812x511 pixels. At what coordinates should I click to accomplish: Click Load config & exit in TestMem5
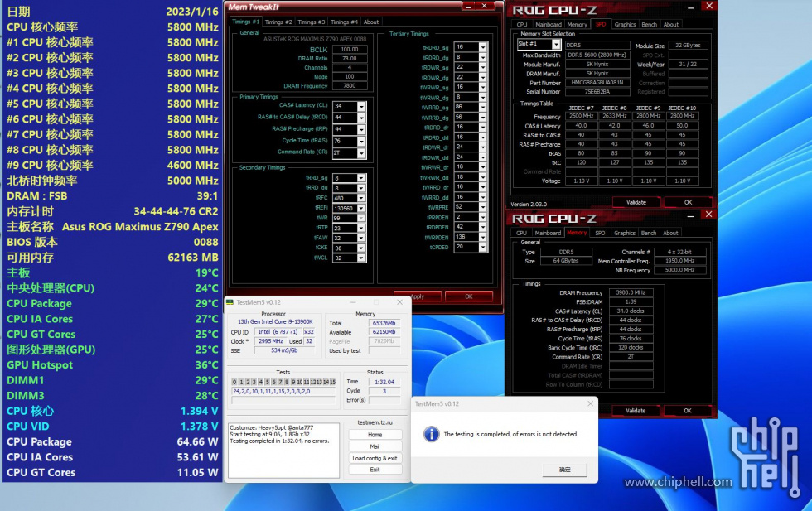pos(375,458)
